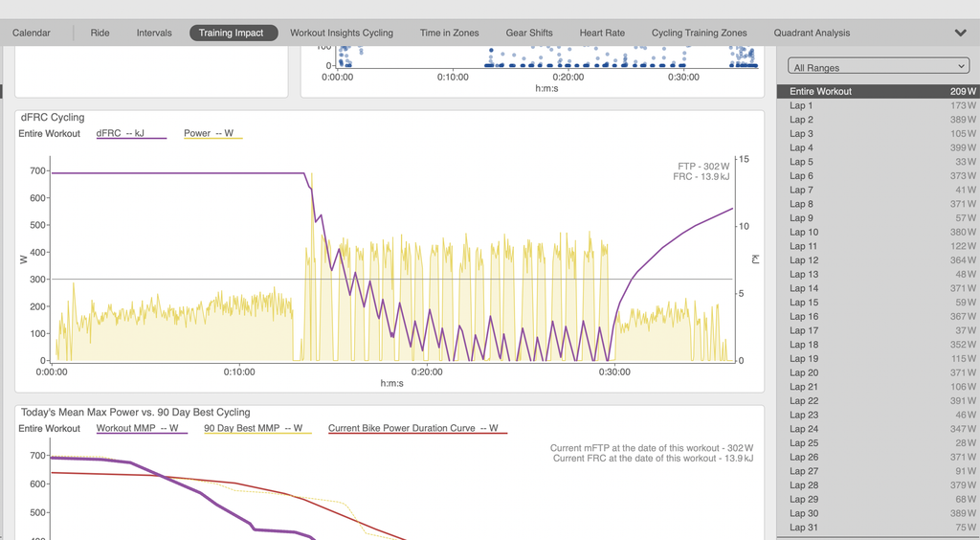Select Lap 31 with 75 W
980x540 pixels.
(879, 528)
